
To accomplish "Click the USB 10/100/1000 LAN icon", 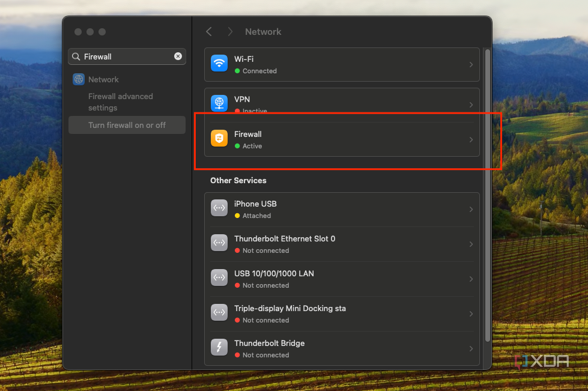I will pyautogui.click(x=219, y=278).
